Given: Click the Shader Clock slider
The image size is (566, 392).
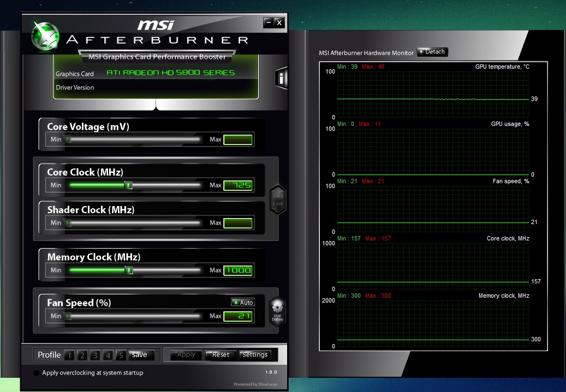Looking at the screenshot, I should pos(133,223).
